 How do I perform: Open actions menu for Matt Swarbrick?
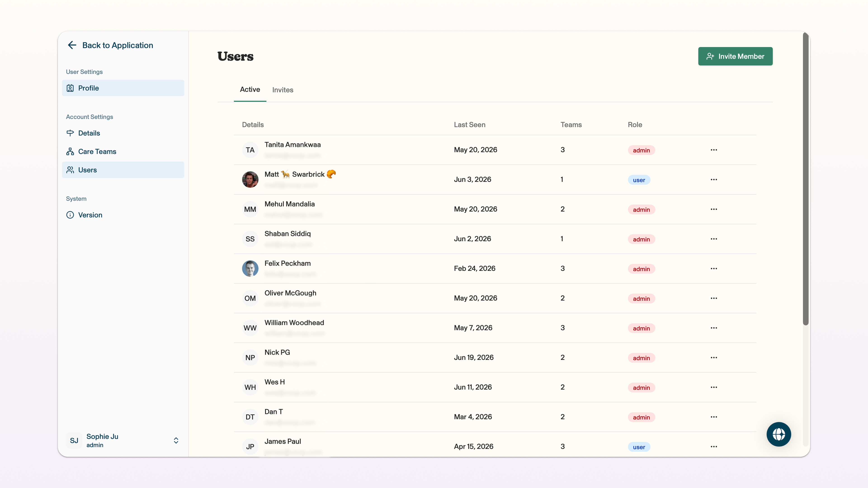click(714, 180)
